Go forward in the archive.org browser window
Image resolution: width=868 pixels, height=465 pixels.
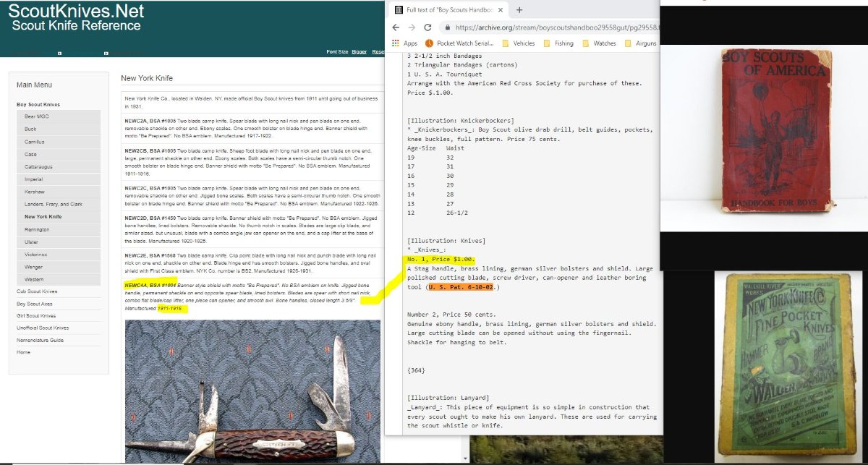pos(412,27)
